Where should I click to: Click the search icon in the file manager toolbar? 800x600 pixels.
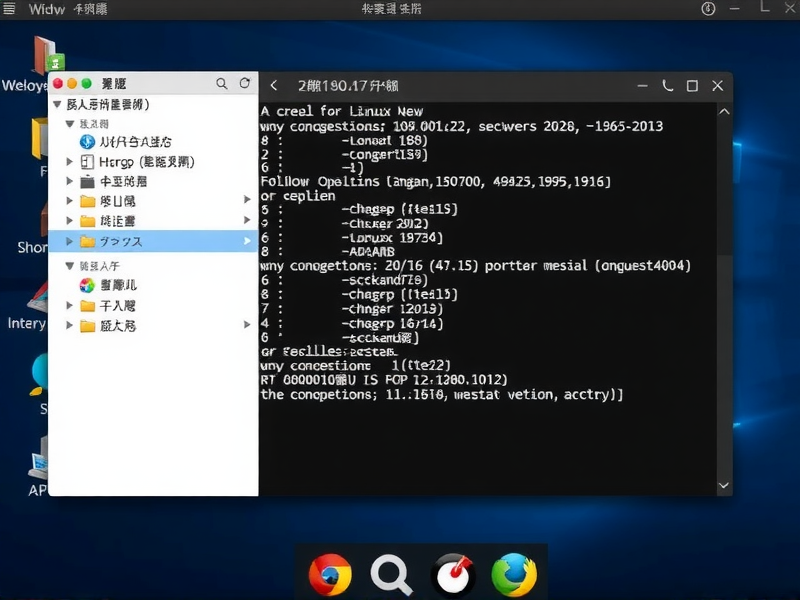pyautogui.click(x=222, y=84)
